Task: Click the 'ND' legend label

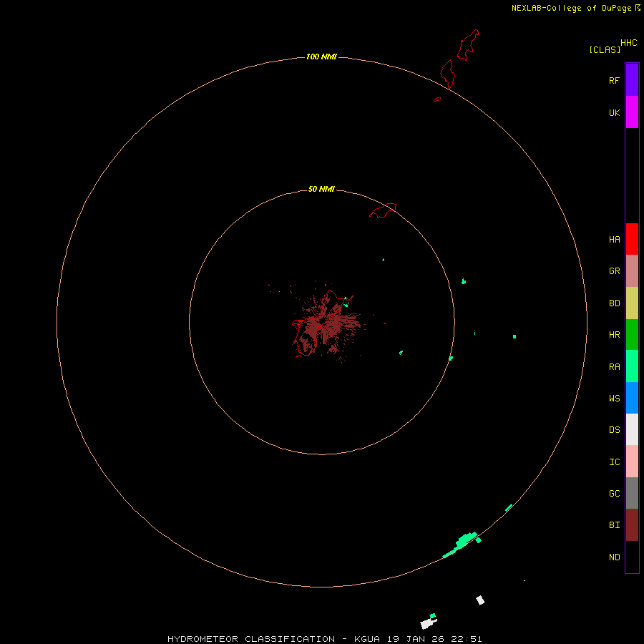Action: point(614,557)
